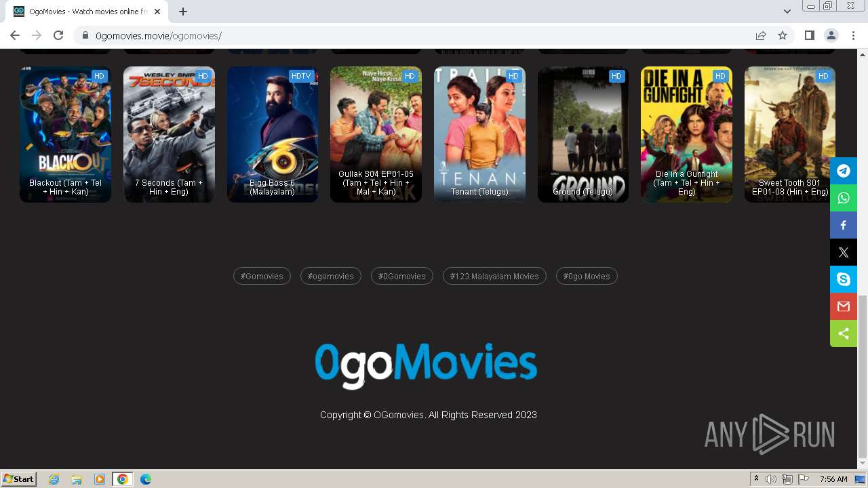Launch Internet Explorer from the taskbar
Image resolution: width=868 pixels, height=488 pixels.
(54, 479)
